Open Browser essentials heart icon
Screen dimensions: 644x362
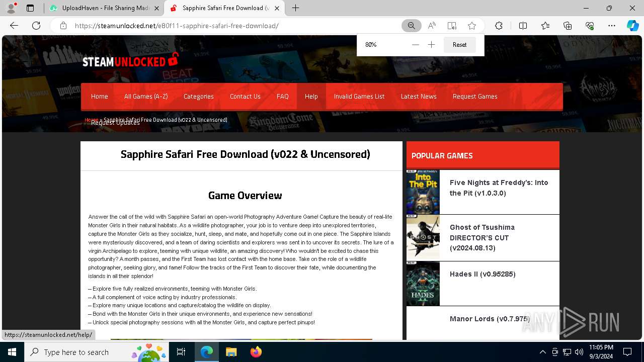click(590, 26)
